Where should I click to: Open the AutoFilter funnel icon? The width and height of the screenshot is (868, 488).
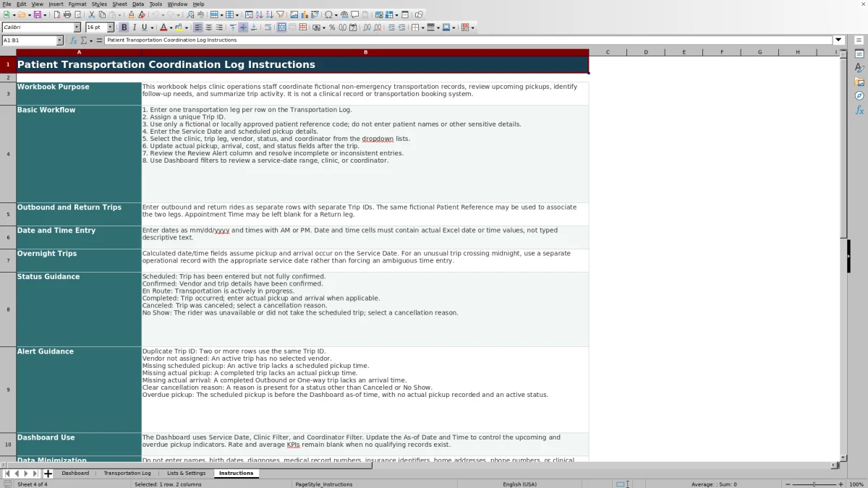click(x=280, y=14)
